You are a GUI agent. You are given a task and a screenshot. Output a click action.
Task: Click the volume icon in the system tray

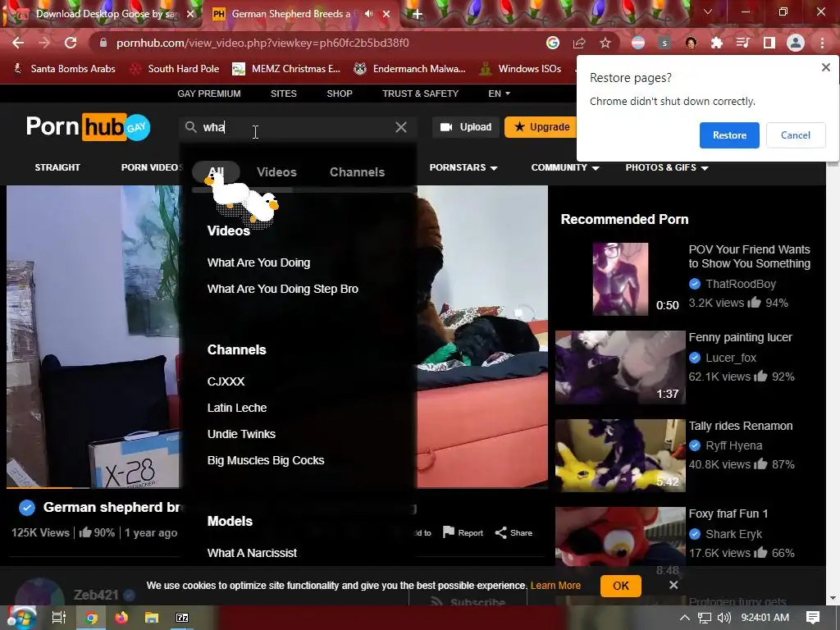[724, 618]
